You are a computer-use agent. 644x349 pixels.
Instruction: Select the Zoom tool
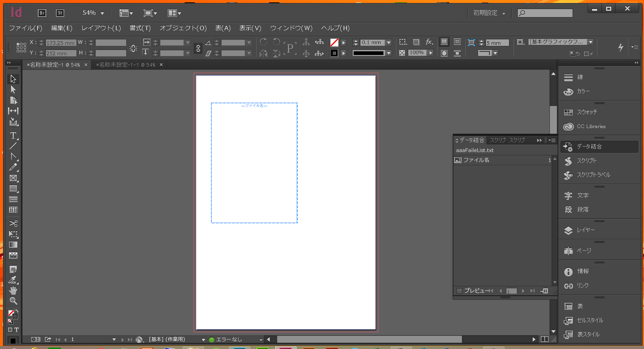[13, 301]
